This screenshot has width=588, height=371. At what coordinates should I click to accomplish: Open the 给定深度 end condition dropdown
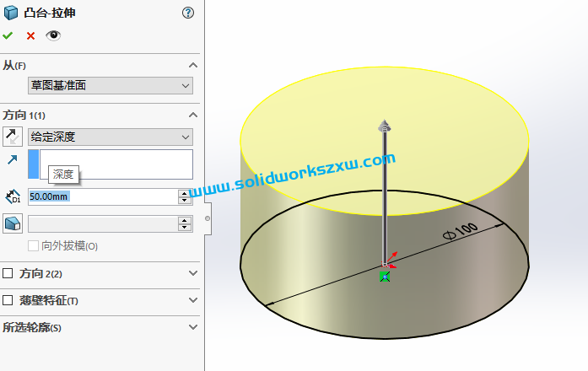(110, 137)
